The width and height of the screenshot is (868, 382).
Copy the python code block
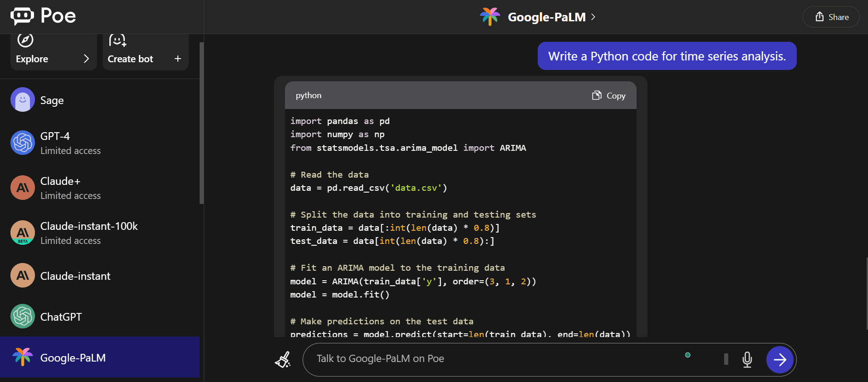pos(609,95)
